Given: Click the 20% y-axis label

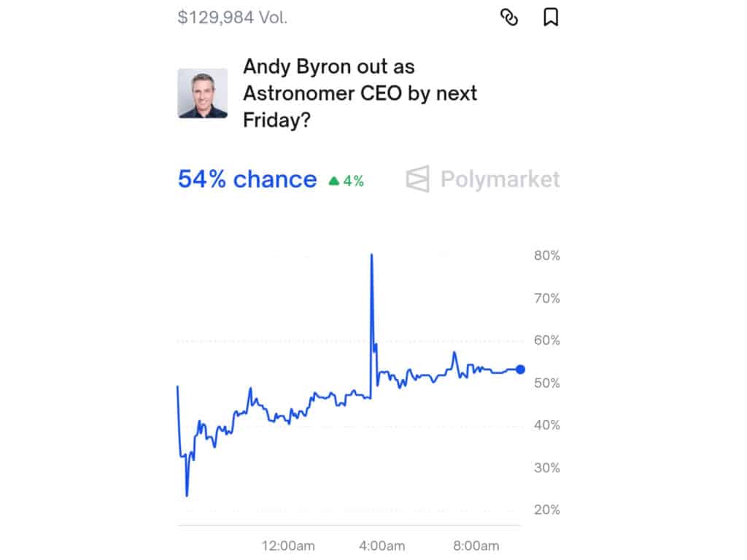Looking at the screenshot, I should [x=547, y=510].
